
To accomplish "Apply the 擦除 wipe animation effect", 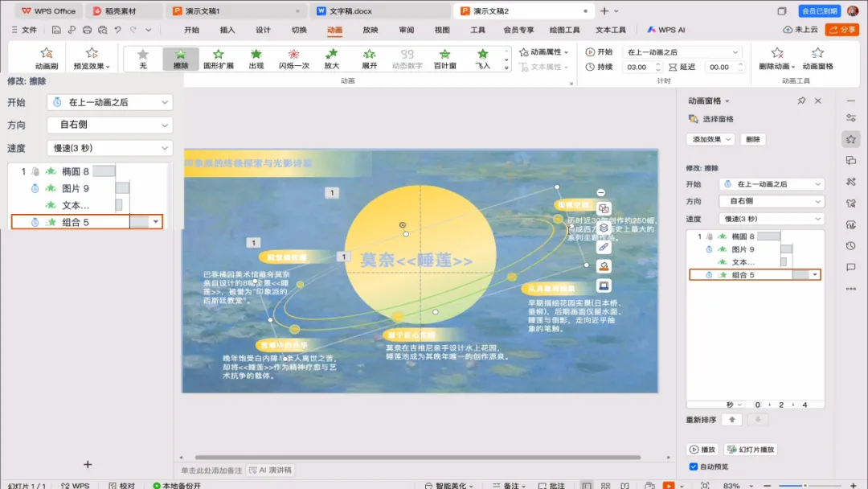I will (x=181, y=58).
